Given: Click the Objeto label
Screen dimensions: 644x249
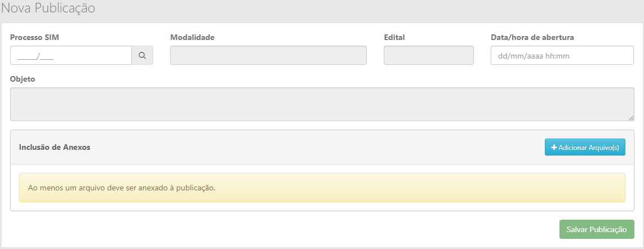Looking at the screenshot, I should coord(23,79).
